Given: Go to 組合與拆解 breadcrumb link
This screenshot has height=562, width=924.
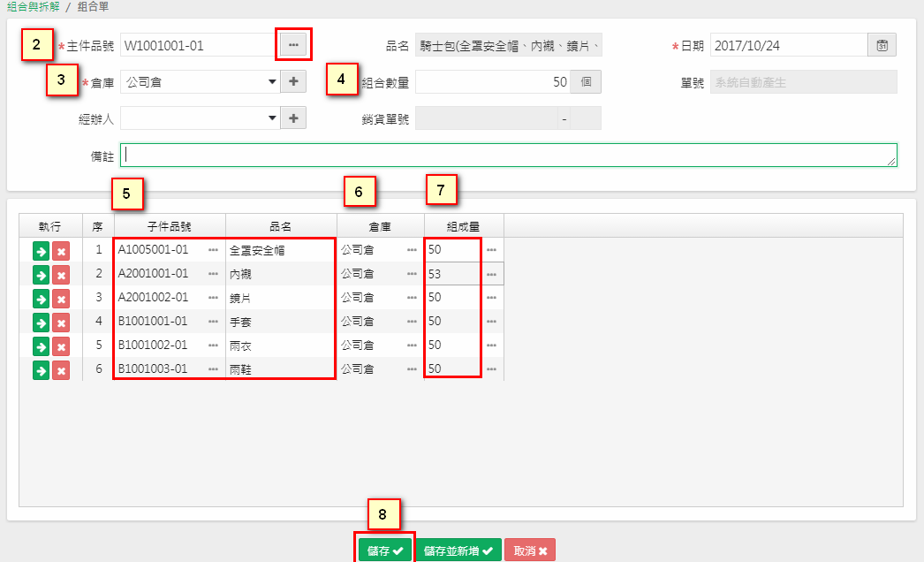Looking at the screenshot, I should 34,7.
